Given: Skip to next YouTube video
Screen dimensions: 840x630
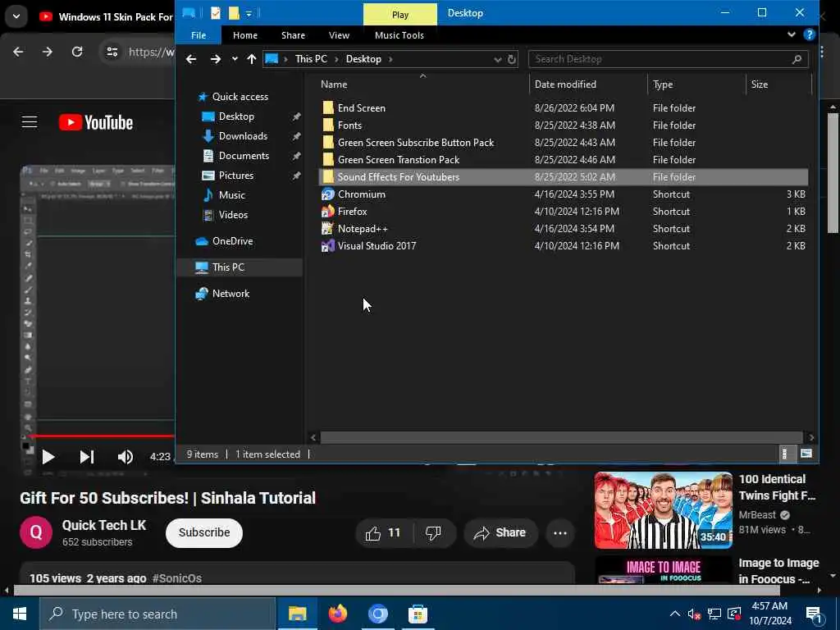Looking at the screenshot, I should [87, 457].
